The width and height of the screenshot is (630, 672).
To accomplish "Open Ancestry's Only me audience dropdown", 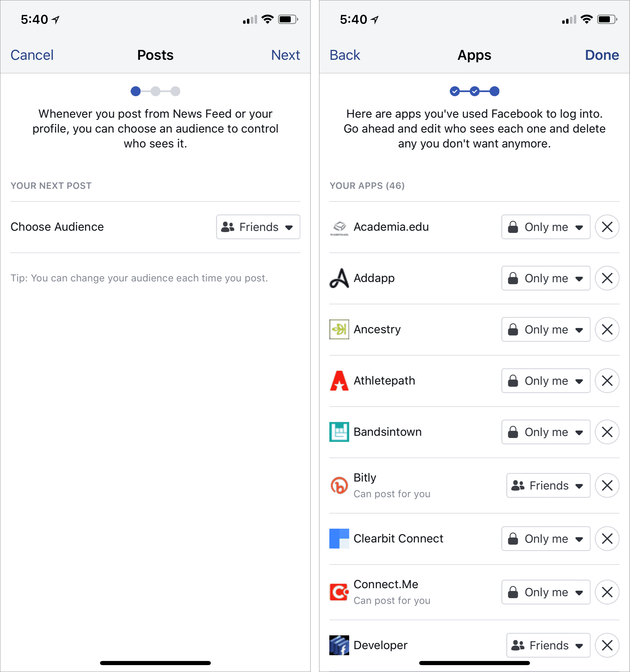I will click(545, 330).
